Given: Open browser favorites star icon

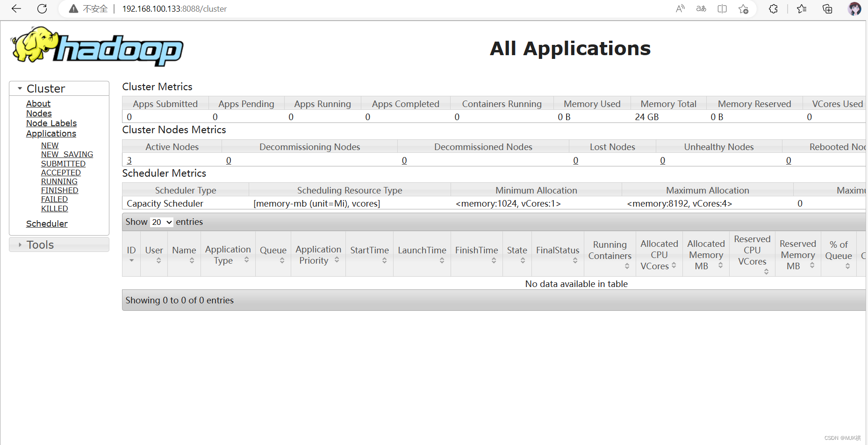Looking at the screenshot, I should tap(801, 8).
